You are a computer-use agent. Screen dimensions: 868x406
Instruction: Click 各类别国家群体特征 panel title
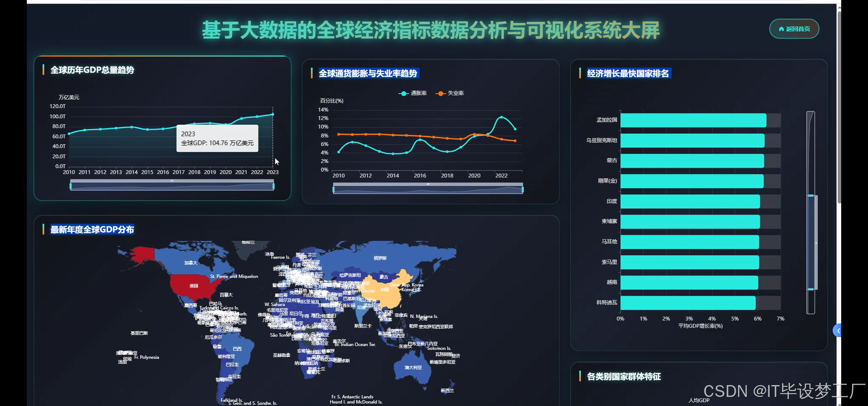click(624, 376)
